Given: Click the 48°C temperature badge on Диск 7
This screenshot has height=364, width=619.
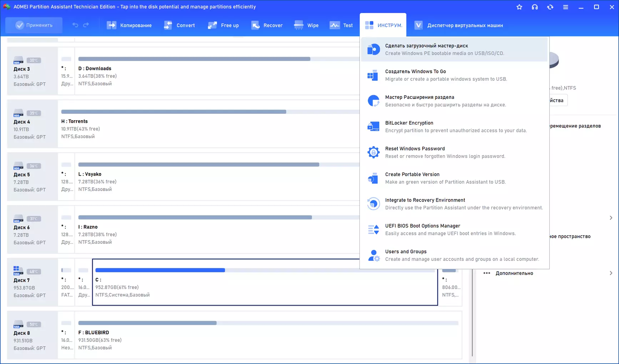Looking at the screenshot, I should coord(34,272).
